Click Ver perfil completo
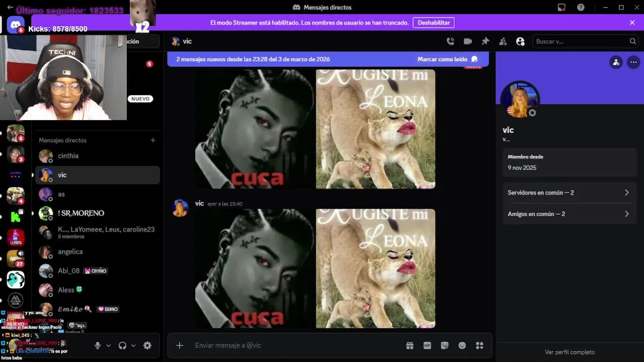 click(570, 352)
